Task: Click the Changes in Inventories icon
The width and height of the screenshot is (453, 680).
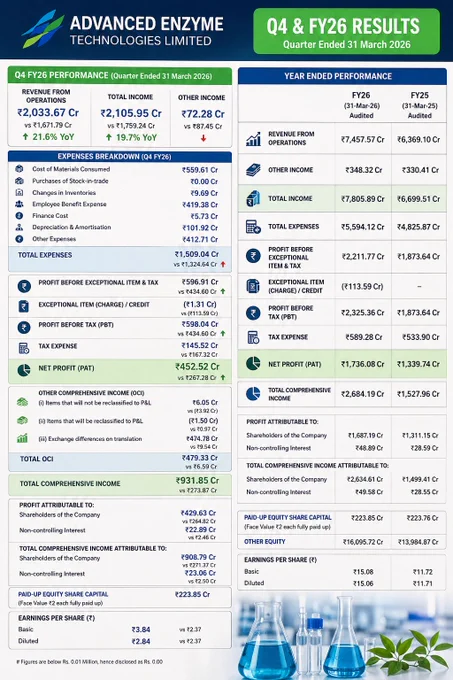Action: 19,192
